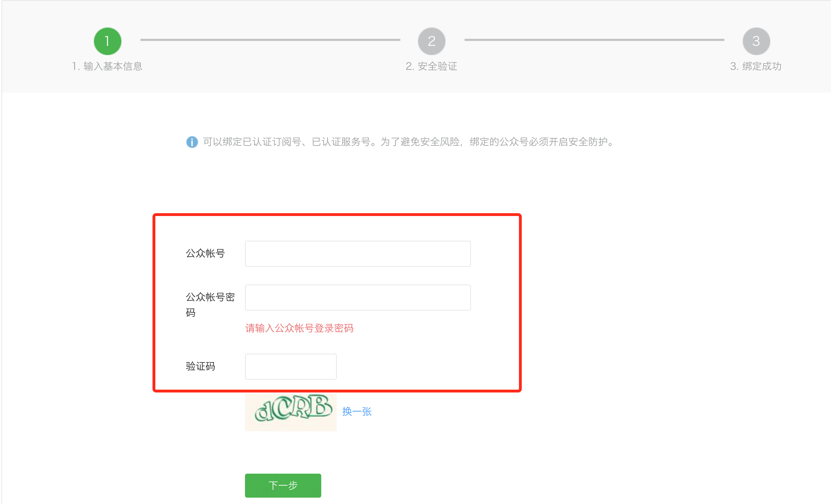Screen dimensions: 831x504
Task: Click the green step 1 circle
Action: [107, 41]
